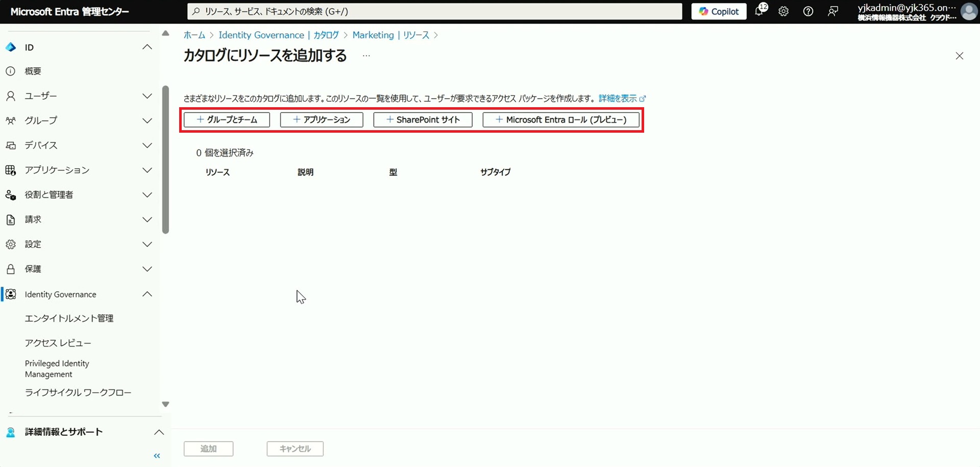Click the help question mark icon
This screenshot has width=980, height=467.
(x=808, y=11)
